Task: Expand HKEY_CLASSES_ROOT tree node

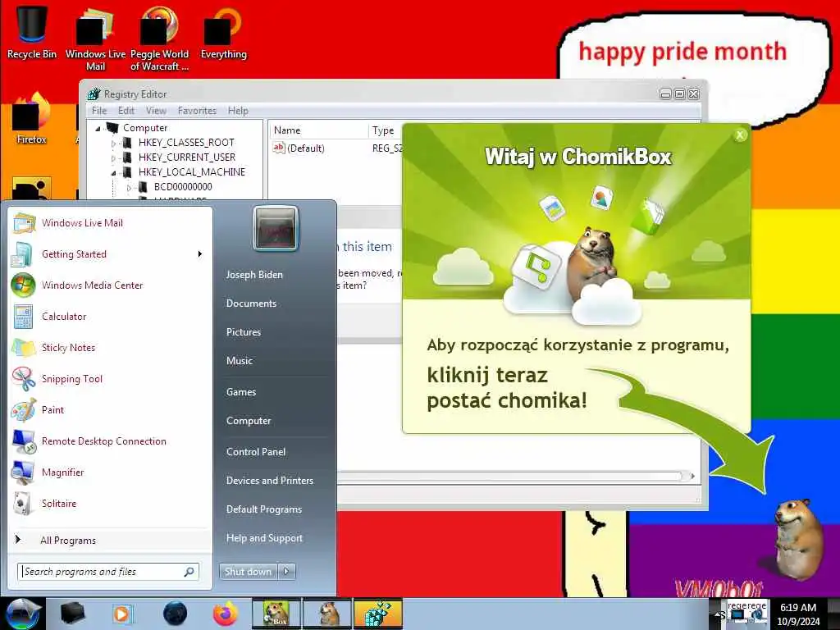Action: click(x=113, y=144)
